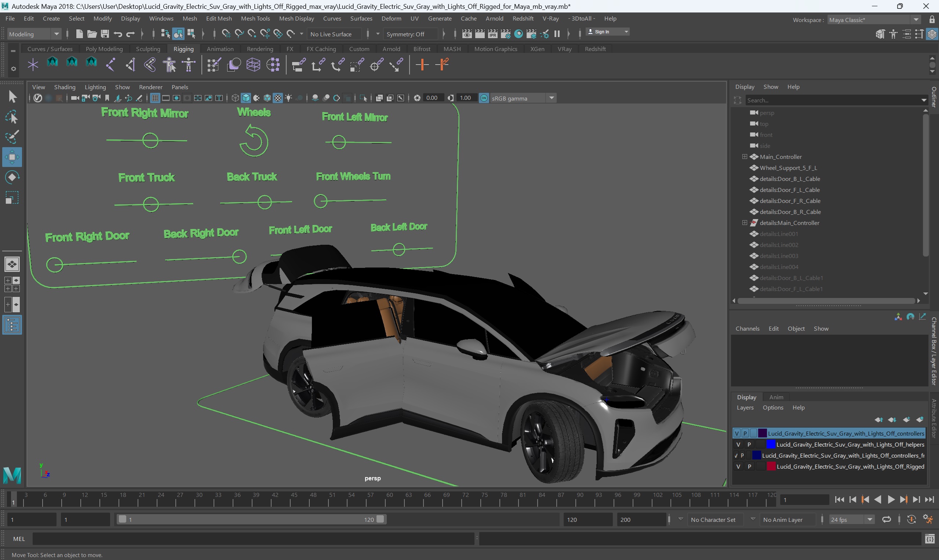Click the Create Cluster shelf icon
Image resolution: width=939 pixels, height=560 pixels.
coord(273,65)
